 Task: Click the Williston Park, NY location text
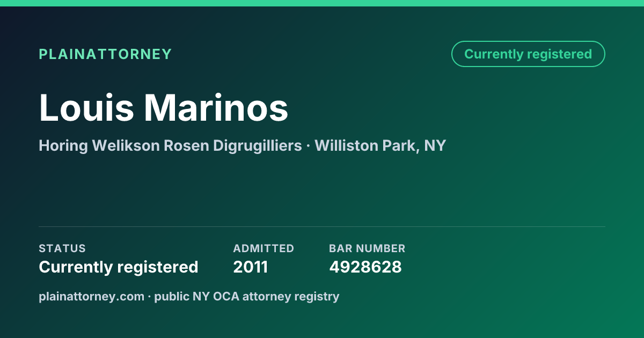380,145
